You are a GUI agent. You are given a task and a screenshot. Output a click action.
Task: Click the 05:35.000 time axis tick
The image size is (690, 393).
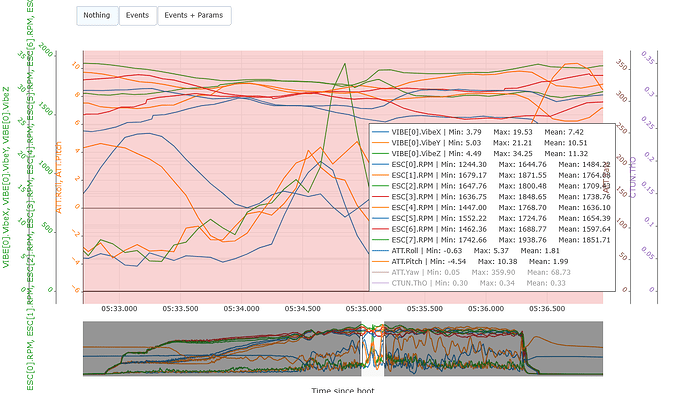point(363,309)
